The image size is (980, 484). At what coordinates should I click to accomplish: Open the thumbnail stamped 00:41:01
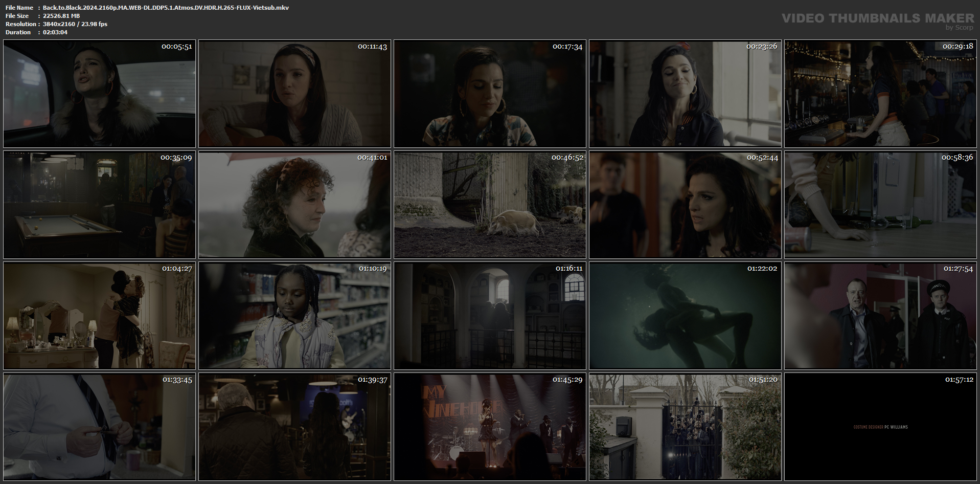coord(294,205)
